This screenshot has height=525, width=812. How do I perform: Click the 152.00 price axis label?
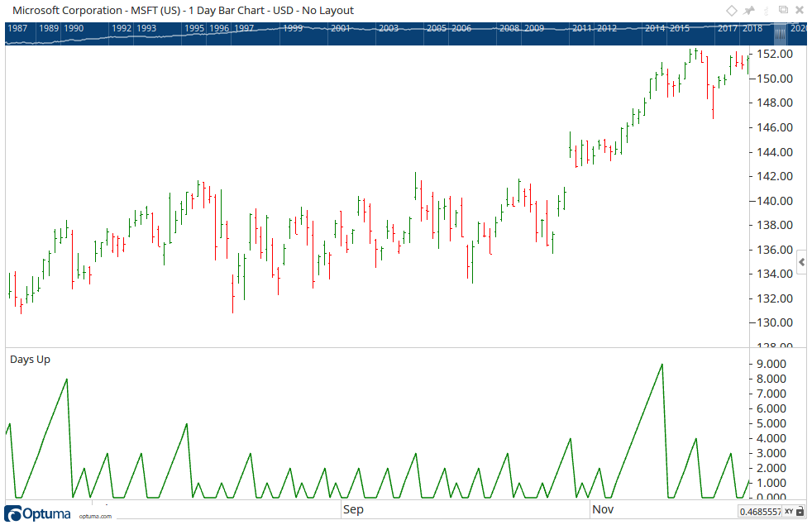775,54
